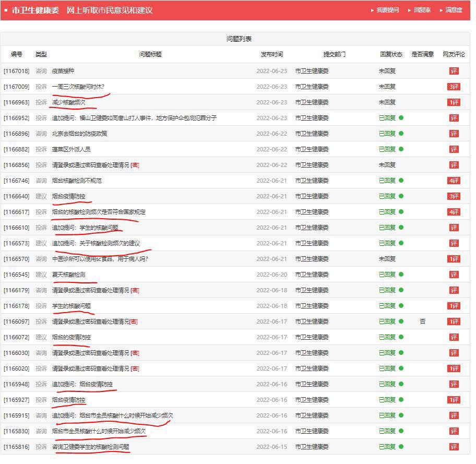Open the question 北京去烟台的防疫政策

pos(79,134)
